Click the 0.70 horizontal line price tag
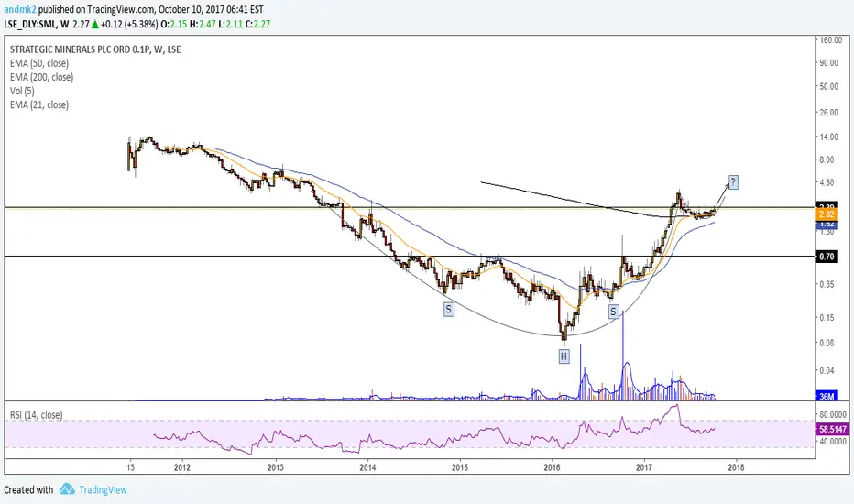This screenshot has width=854, height=504. coord(826,257)
